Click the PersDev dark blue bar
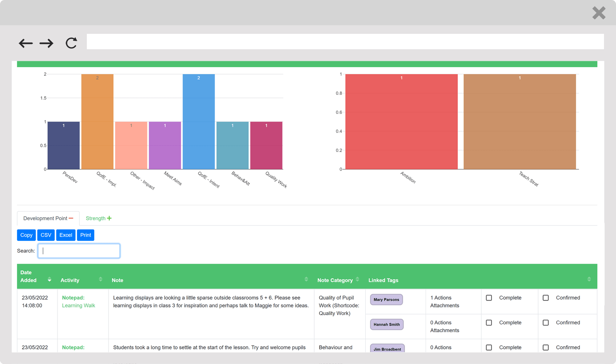This screenshot has width=616, height=364. pyautogui.click(x=64, y=145)
